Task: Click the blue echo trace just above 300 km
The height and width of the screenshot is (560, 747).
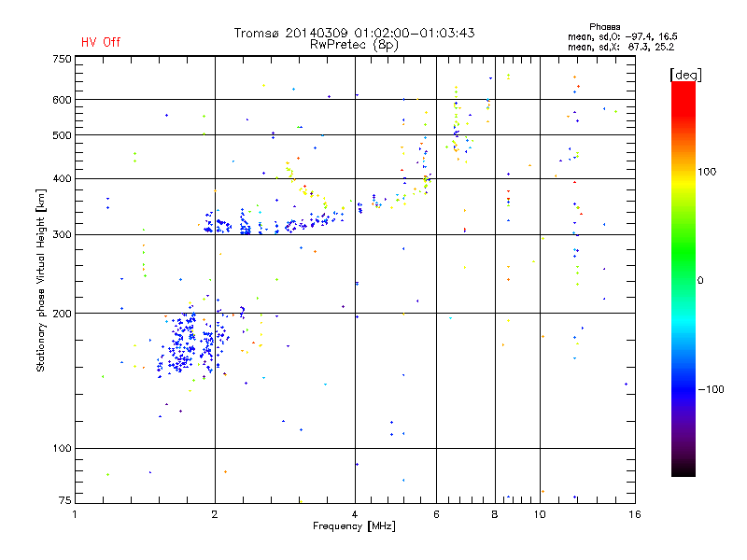Action: pyautogui.click(x=272, y=223)
